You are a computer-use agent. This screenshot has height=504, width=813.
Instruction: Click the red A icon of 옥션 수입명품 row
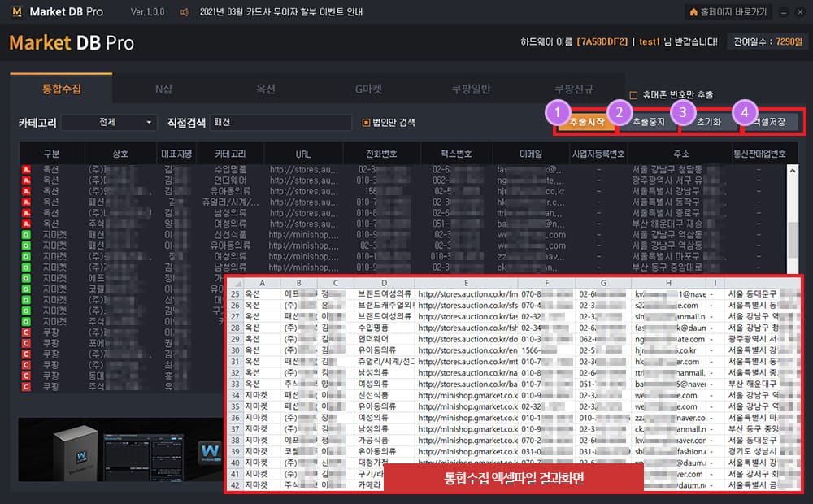point(26,170)
